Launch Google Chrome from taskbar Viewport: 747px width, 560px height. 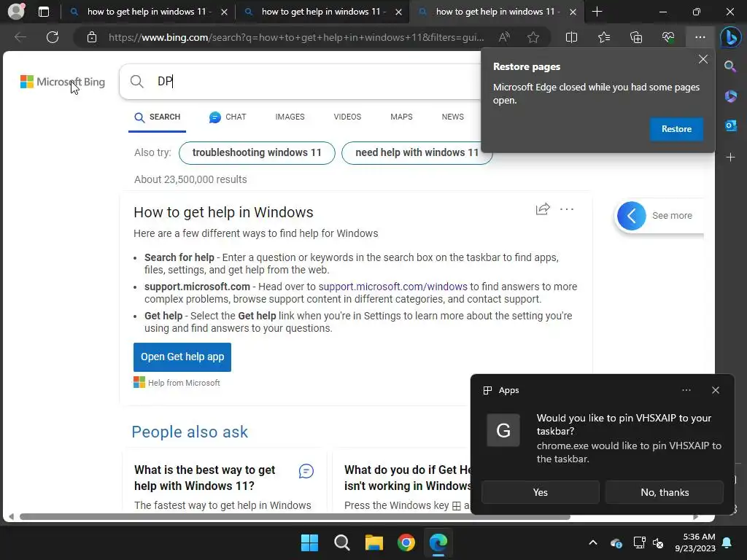point(406,542)
